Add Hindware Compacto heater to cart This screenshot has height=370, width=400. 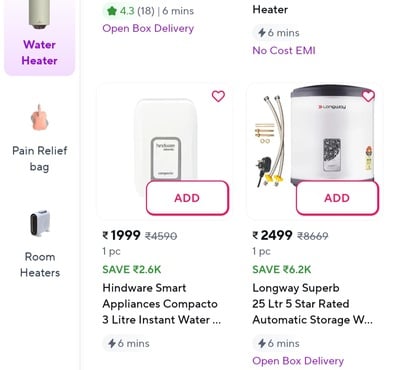pyautogui.click(x=187, y=198)
